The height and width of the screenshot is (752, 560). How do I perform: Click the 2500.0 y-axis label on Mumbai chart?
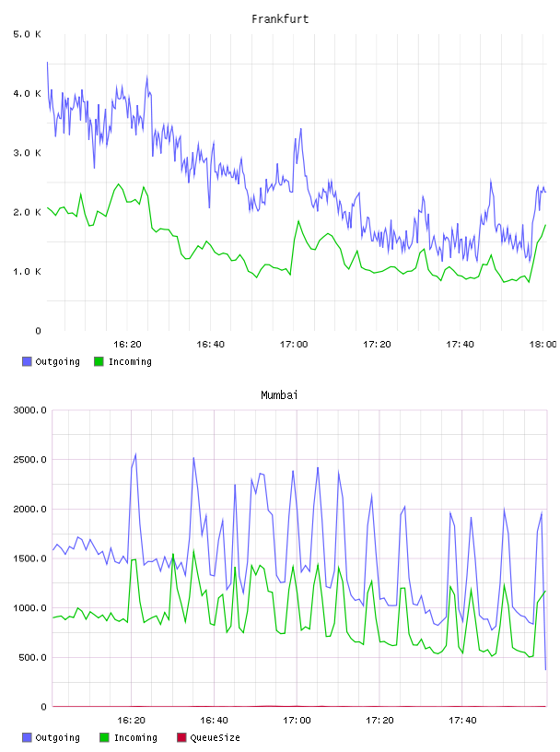tap(29, 460)
